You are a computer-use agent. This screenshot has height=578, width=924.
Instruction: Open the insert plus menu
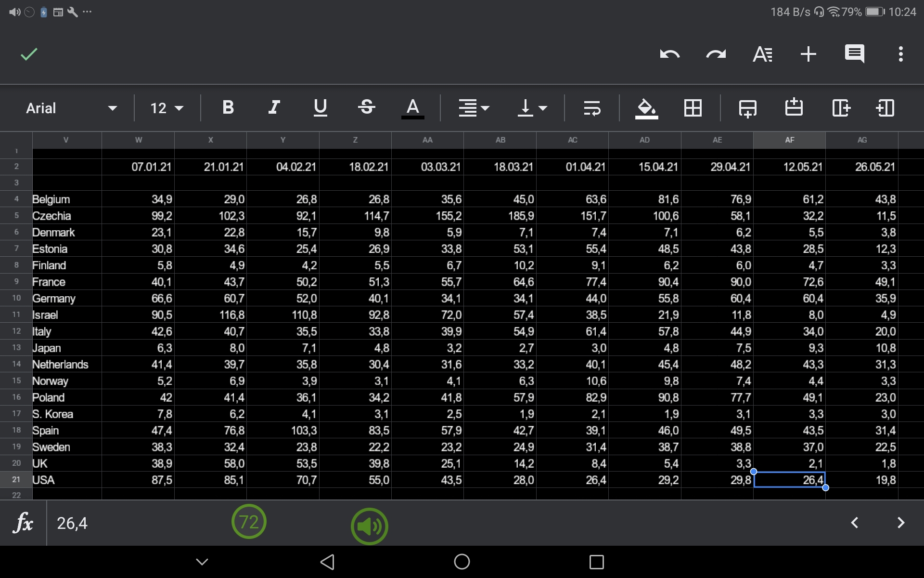[x=808, y=54]
